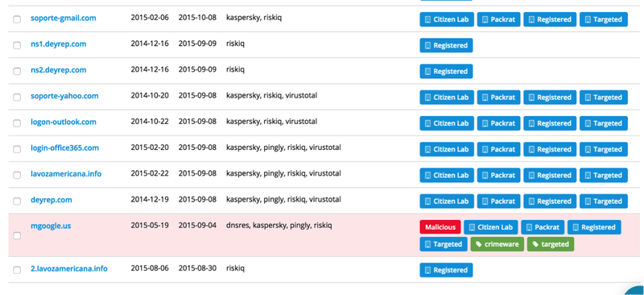
Task: Toggle the logon-outlook.com row checkbox
Action: pyautogui.click(x=17, y=123)
